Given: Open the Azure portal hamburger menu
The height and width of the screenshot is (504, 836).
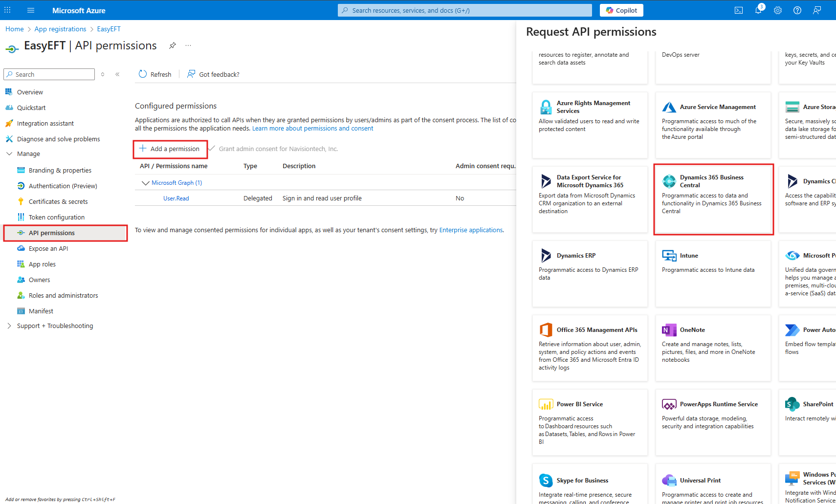Looking at the screenshot, I should 31,10.
